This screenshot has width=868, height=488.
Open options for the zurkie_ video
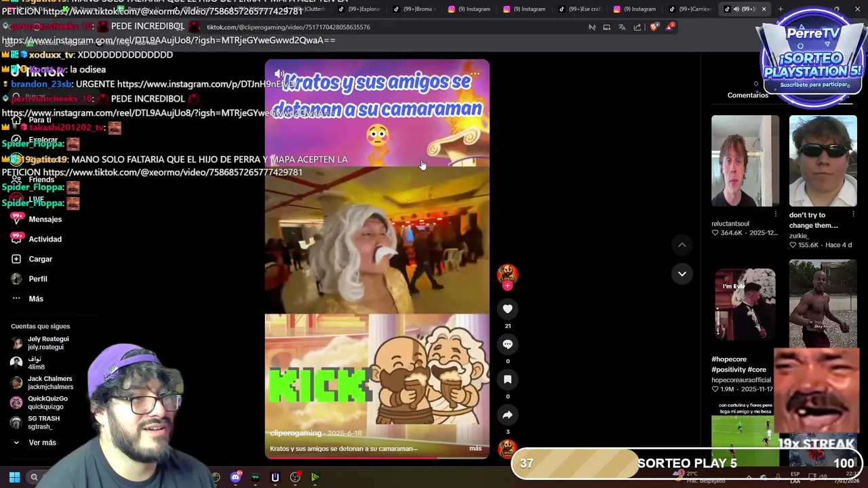pos(853,214)
